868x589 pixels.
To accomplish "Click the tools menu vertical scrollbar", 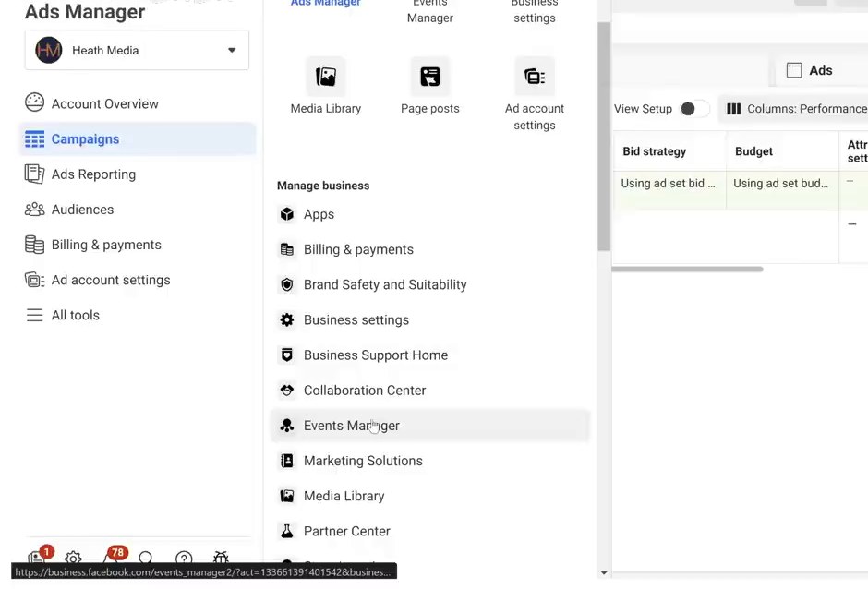I will click(x=603, y=137).
